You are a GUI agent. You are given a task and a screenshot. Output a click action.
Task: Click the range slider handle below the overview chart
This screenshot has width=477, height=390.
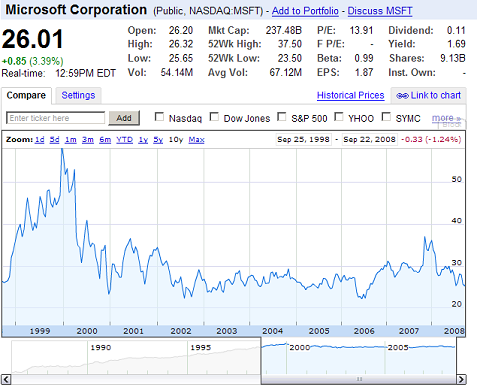[x=359, y=379]
